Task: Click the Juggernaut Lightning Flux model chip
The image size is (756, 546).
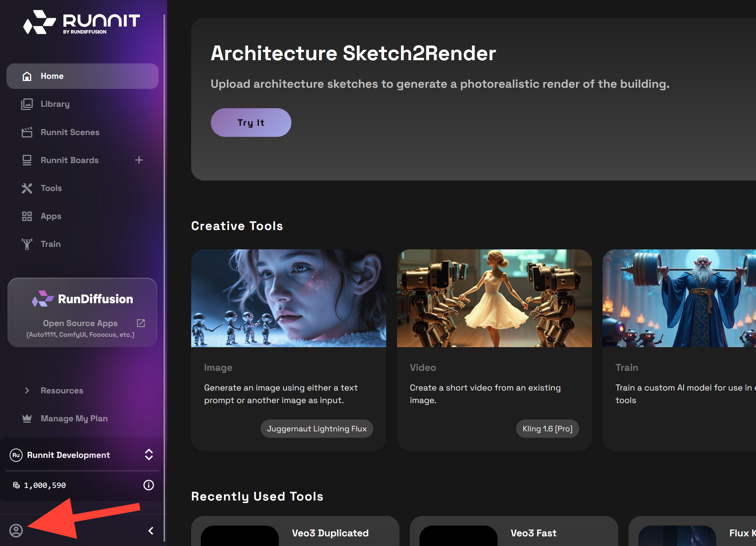Action: pos(317,428)
